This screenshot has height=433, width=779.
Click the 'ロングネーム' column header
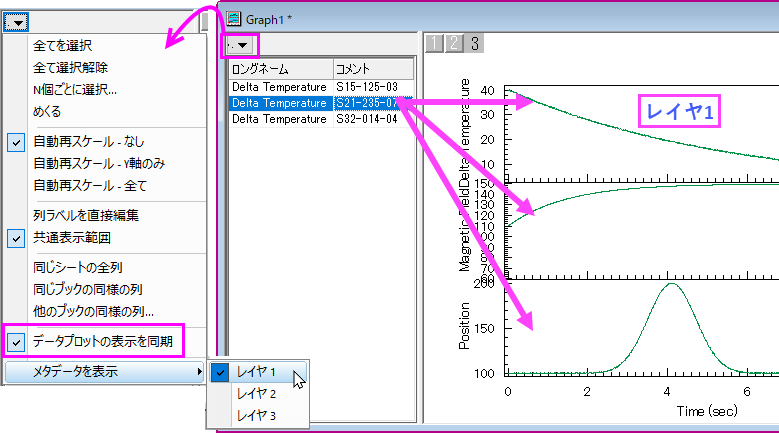[281, 69]
